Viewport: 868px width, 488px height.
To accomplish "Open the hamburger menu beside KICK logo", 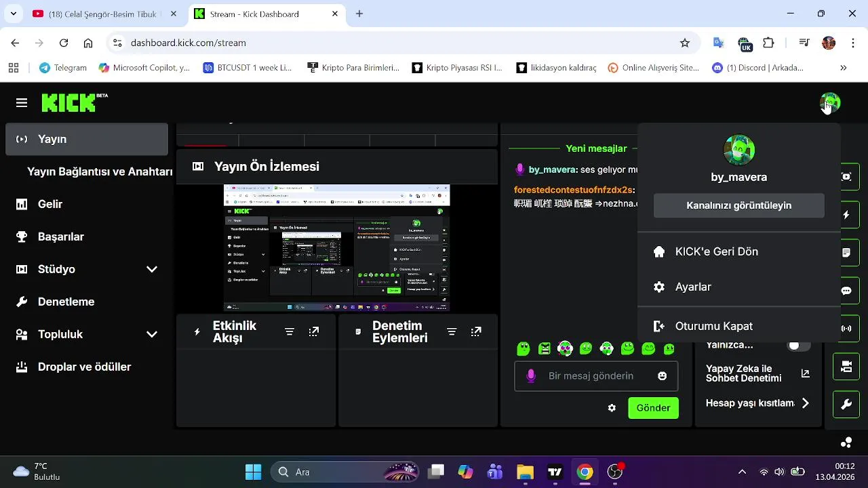I will click(x=22, y=103).
